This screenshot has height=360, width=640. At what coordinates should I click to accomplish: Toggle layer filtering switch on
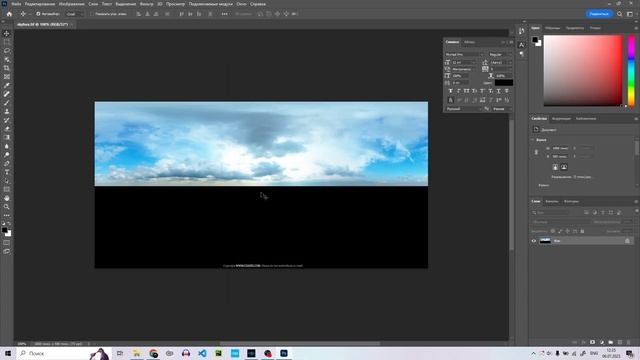coord(636,211)
